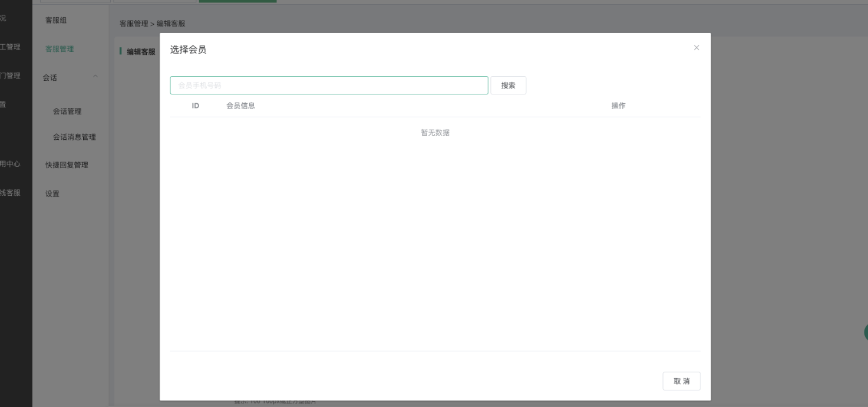The height and width of the screenshot is (407, 868).
Task: Select 客服管理 sidebar menu item
Action: [60, 49]
